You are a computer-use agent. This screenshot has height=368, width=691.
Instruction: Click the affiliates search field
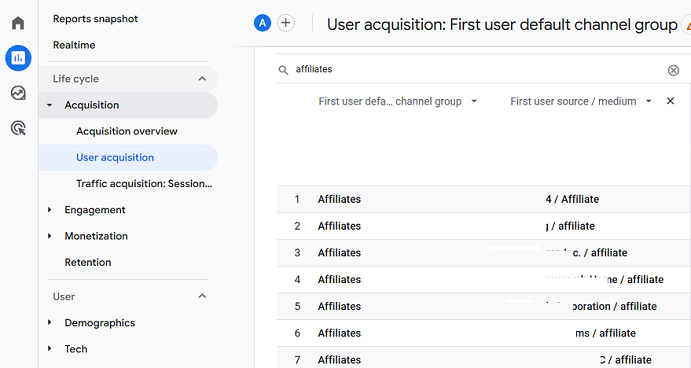(478, 69)
